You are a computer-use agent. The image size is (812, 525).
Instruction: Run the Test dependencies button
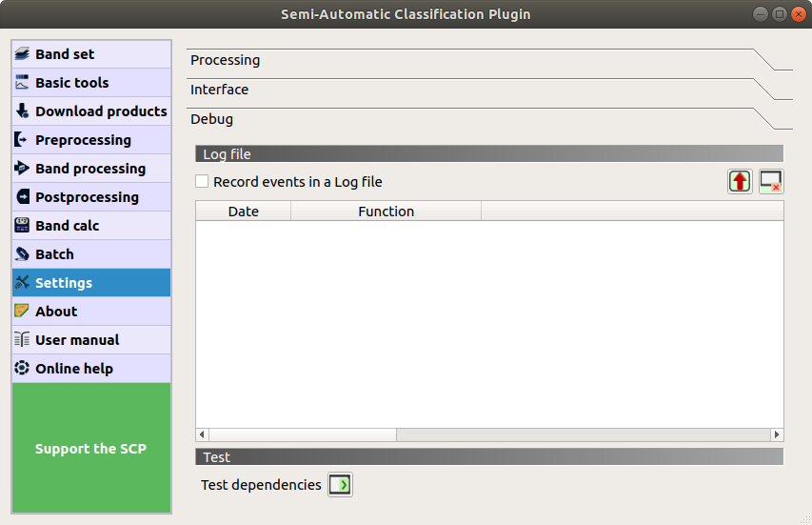click(340, 485)
